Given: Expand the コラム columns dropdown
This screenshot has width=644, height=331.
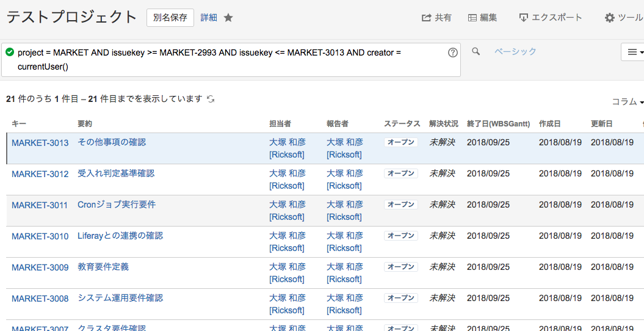Looking at the screenshot, I should click(627, 101).
